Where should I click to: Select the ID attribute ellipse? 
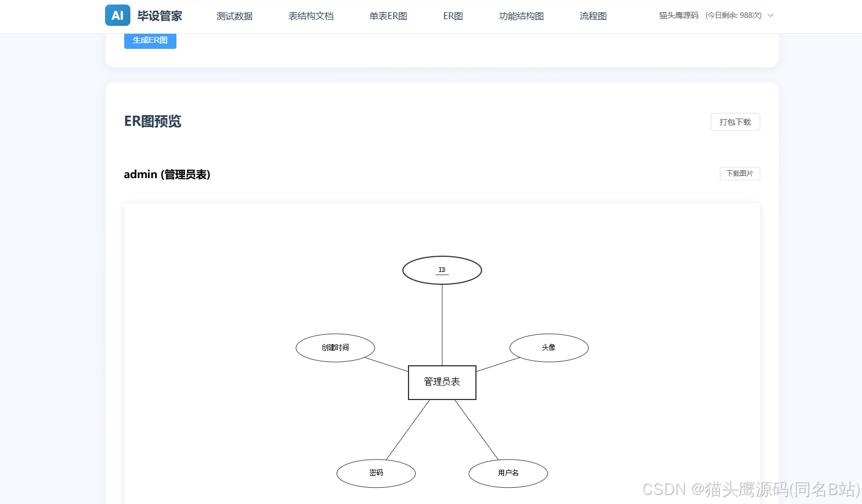click(442, 270)
